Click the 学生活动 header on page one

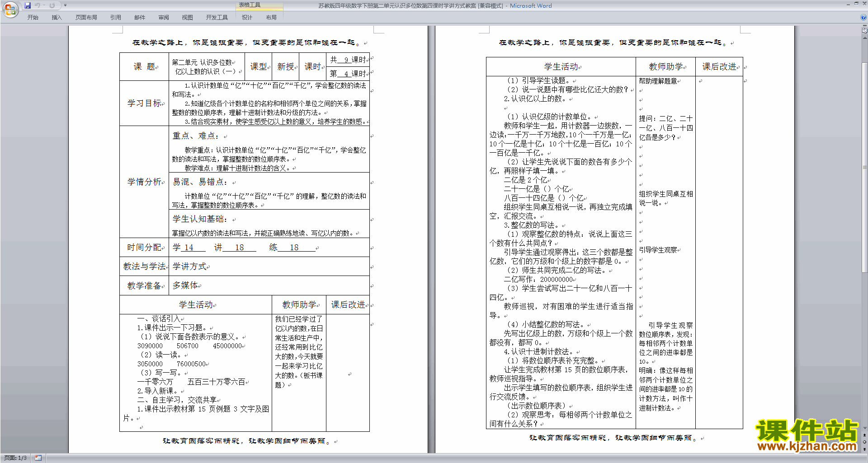click(196, 305)
